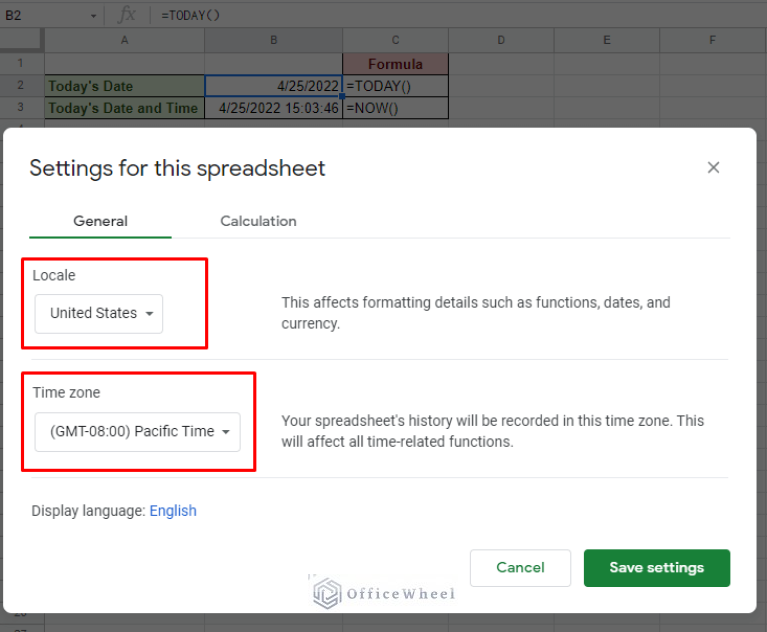767x632 pixels.
Task: Select column A header
Action: [x=124, y=40]
